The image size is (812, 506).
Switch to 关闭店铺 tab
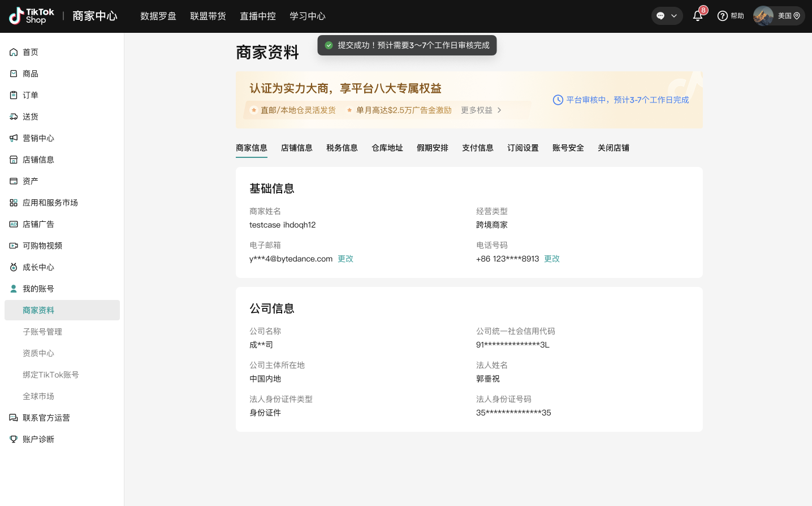[614, 148]
